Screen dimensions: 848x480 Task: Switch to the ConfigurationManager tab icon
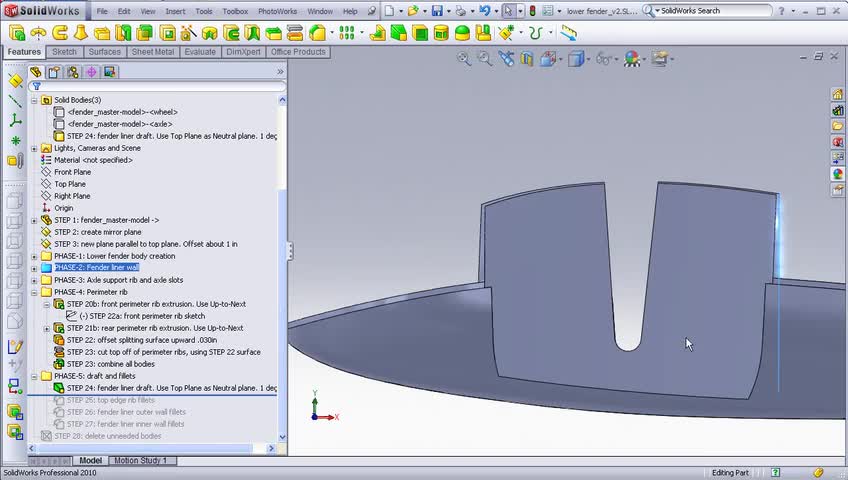pyautogui.click(x=72, y=72)
